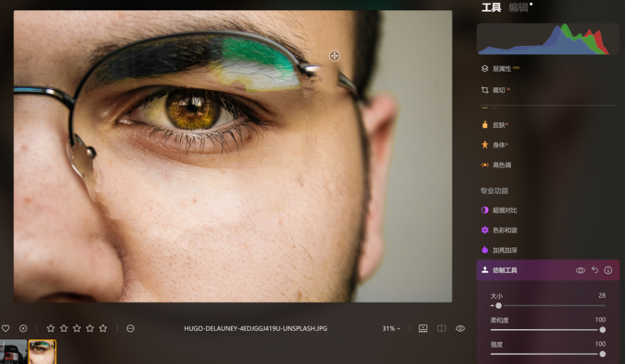Click the 柔和度 softness slider
The image size is (625, 364).
pos(548,330)
